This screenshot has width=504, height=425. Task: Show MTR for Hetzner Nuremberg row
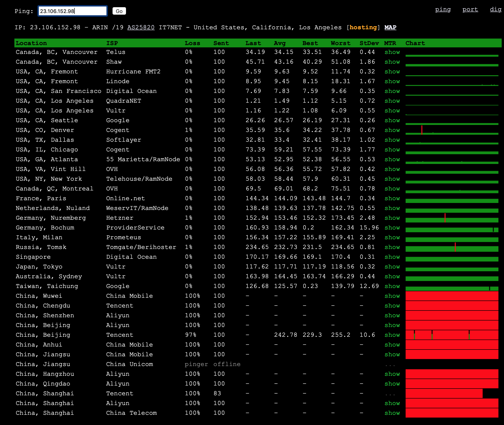392,218
